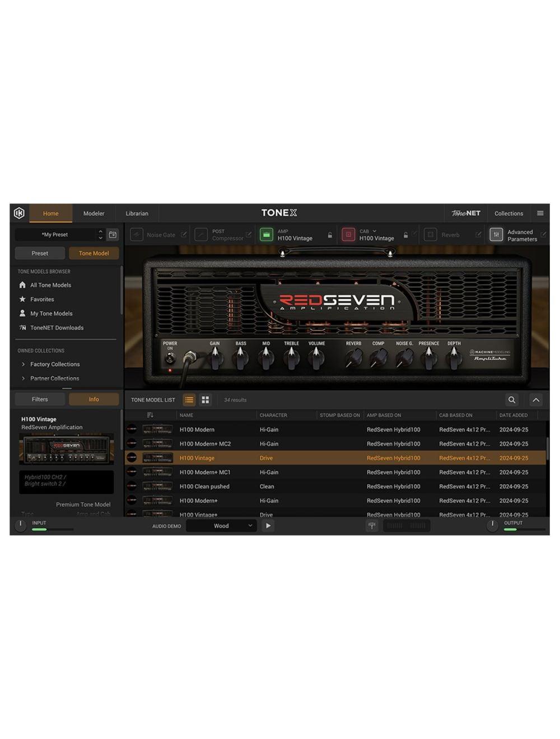The height and width of the screenshot is (739, 560).
Task: Open the CAB chevron dropdown
Action: coord(374,231)
